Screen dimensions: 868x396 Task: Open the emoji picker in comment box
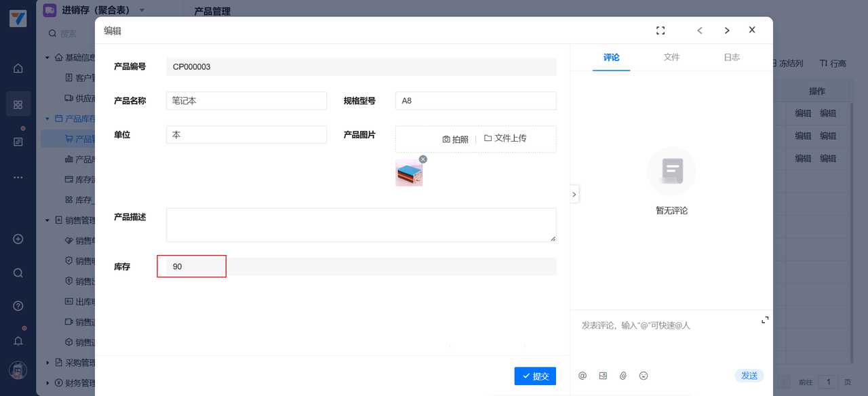(644, 376)
